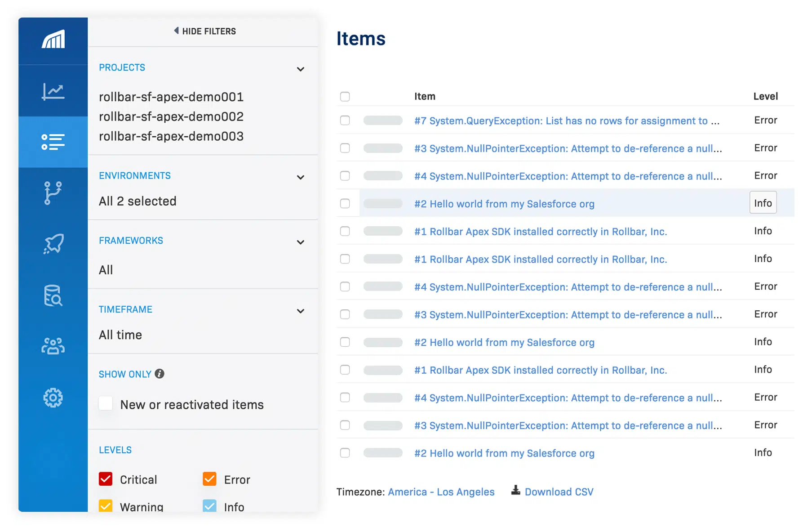Open item #2 Hello world from my Salesforce org
The width and height of the screenshot is (812, 528).
pos(504,204)
